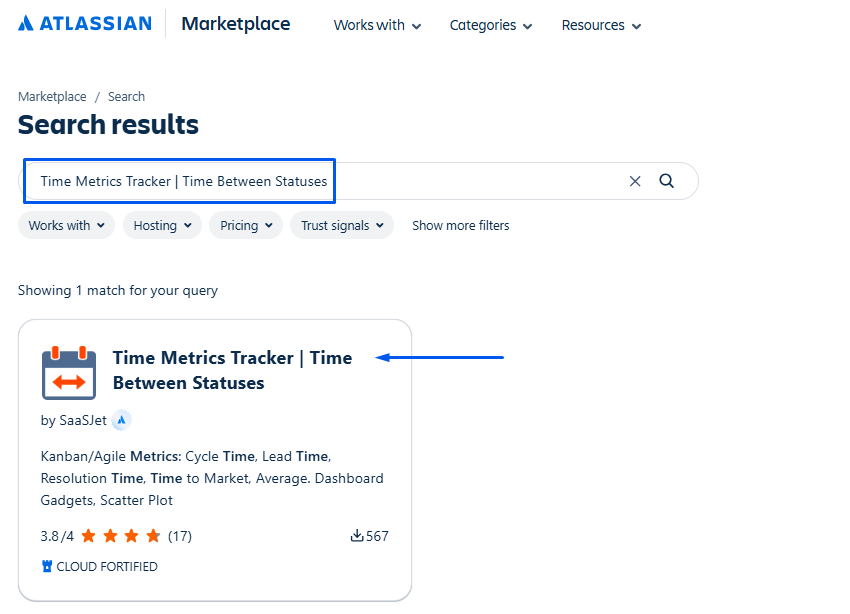This screenshot has width=850, height=614.
Task: Open the Resources navigation menu
Action: (x=601, y=25)
